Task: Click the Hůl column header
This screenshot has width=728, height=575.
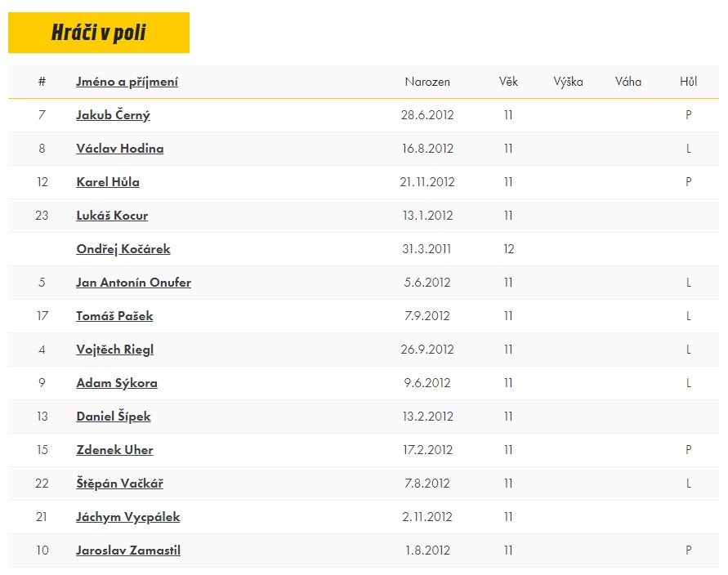Action: [x=689, y=82]
